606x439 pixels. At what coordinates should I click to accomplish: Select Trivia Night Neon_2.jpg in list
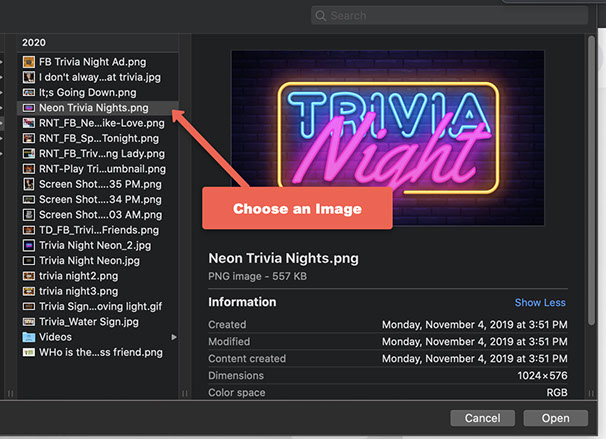tap(93, 245)
